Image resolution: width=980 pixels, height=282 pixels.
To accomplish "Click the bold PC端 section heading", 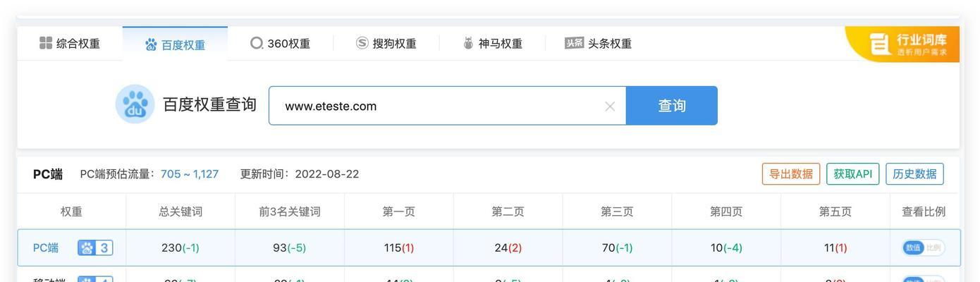I will coord(48,174).
